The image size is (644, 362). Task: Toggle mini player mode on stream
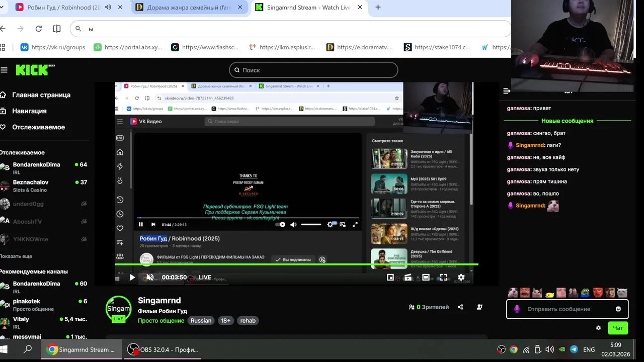(390, 277)
